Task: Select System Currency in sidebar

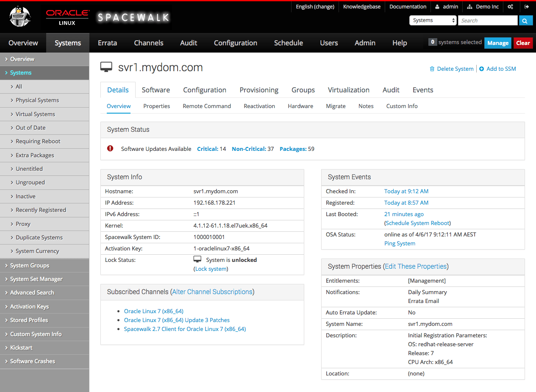Action: point(44,251)
